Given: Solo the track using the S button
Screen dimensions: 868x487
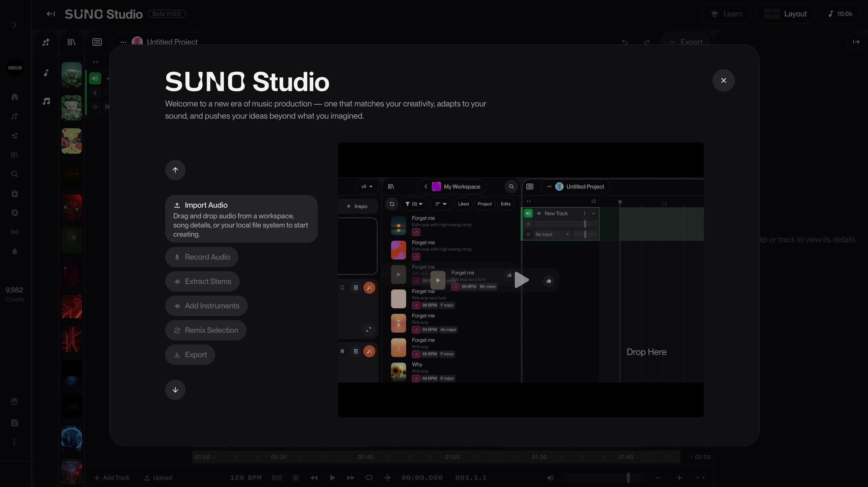Looking at the screenshot, I should [x=95, y=93].
